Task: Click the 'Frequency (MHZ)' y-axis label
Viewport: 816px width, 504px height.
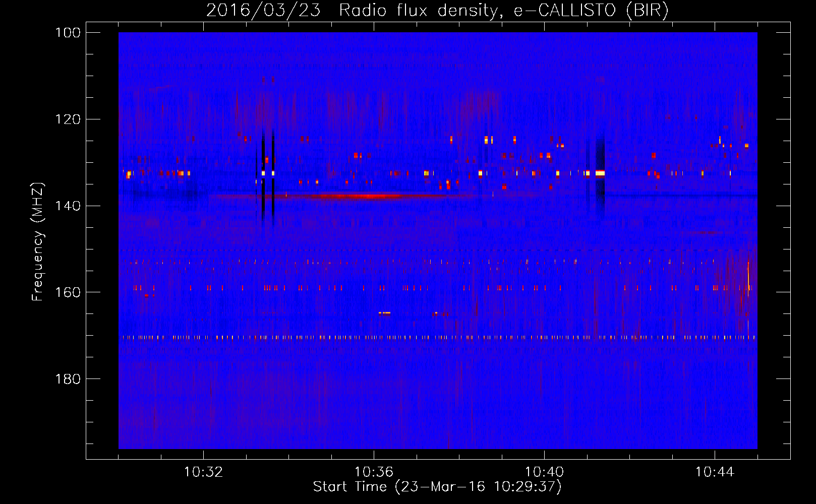Action: pos(38,242)
